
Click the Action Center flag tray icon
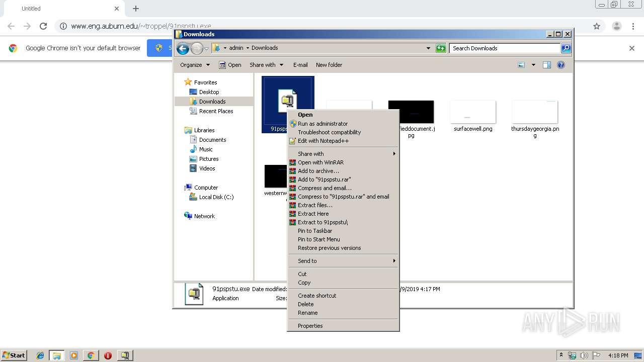pos(596,355)
